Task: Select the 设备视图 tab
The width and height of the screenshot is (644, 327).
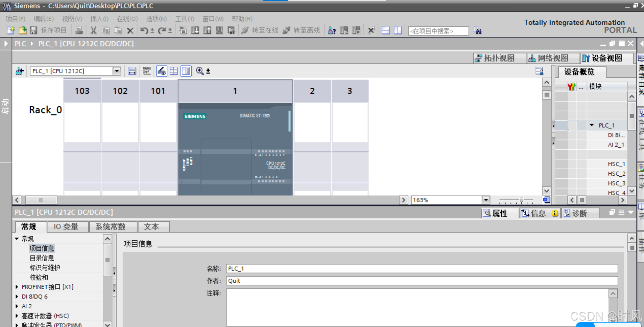Action: (x=606, y=58)
